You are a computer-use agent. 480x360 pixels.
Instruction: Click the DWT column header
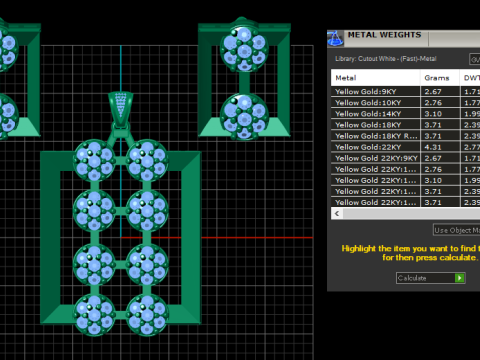(470, 78)
